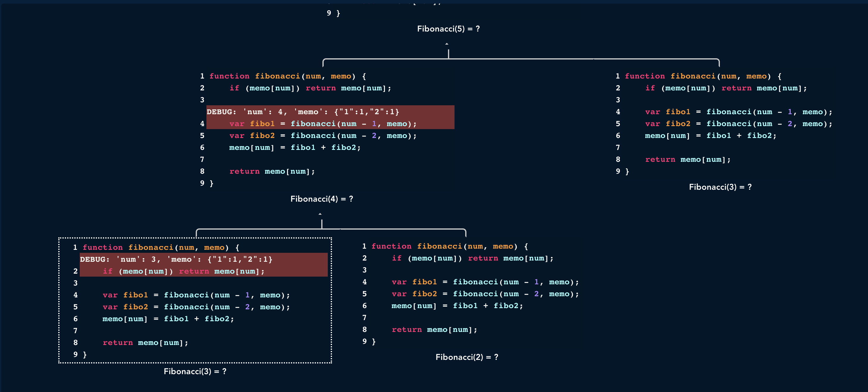Click the DEBUG line showing 'num': 3
Image resolution: width=868 pixels, height=392 pixels.
click(x=176, y=259)
